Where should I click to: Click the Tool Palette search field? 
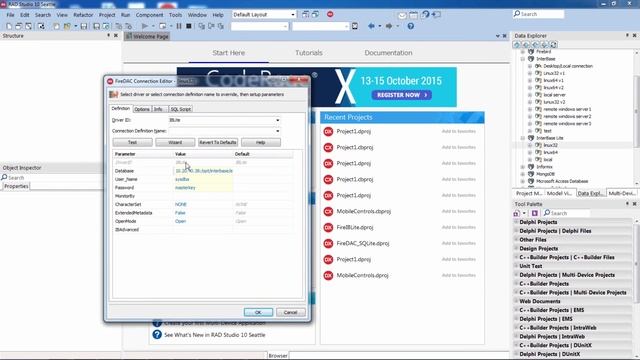567,213
